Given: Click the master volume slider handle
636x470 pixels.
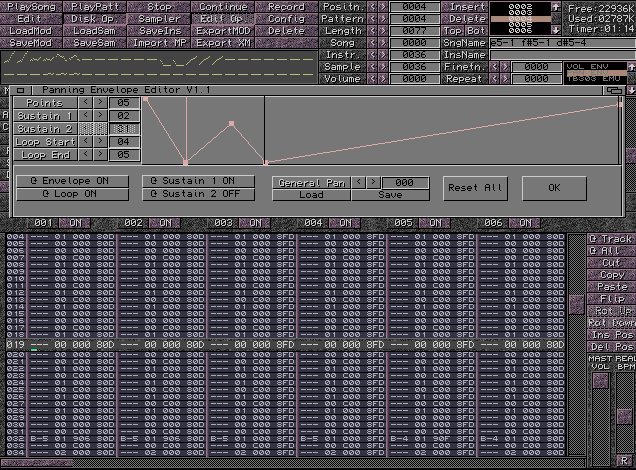Looking at the screenshot, I should 600,381.
